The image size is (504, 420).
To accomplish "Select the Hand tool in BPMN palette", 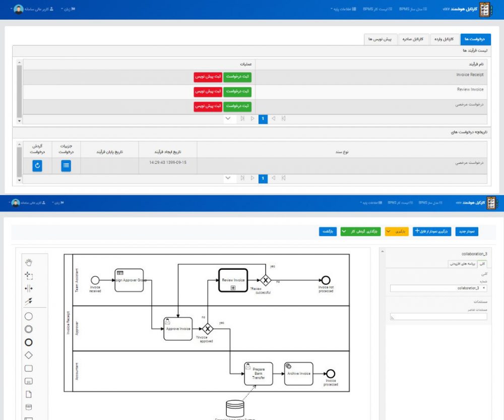I will [29, 262].
